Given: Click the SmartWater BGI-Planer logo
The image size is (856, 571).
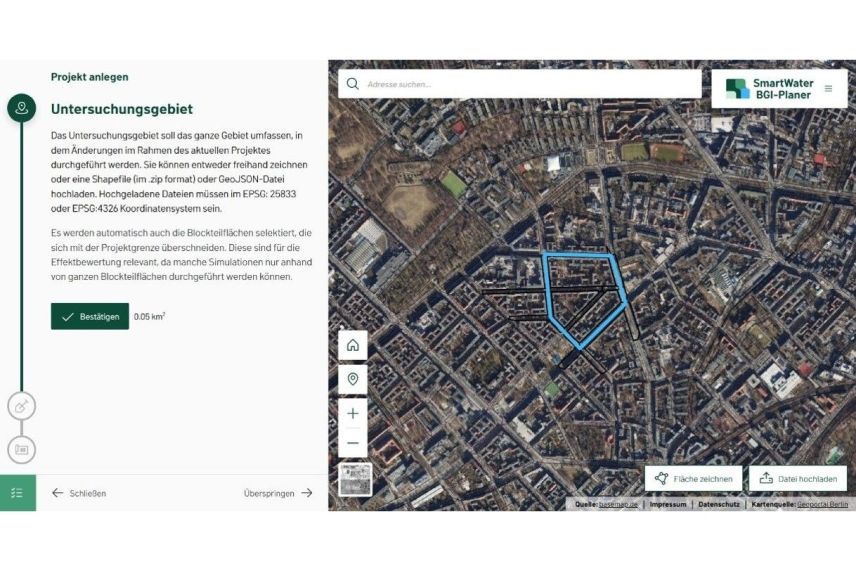Looking at the screenshot, I should tap(769, 89).
